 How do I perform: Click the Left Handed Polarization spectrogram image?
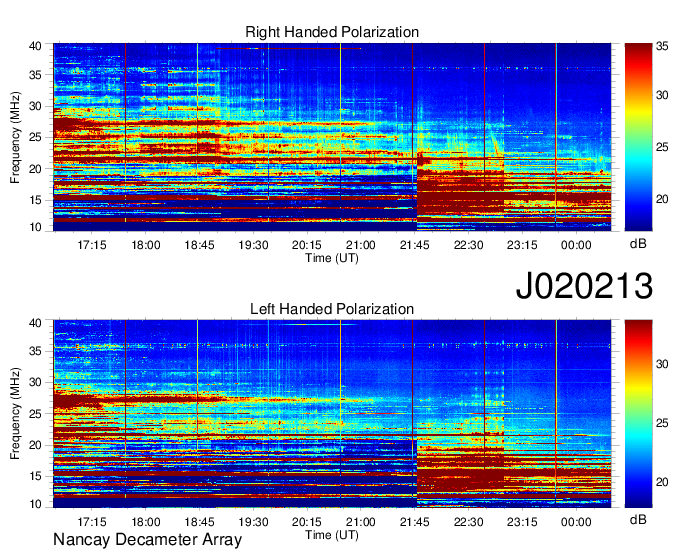pyautogui.click(x=332, y=414)
